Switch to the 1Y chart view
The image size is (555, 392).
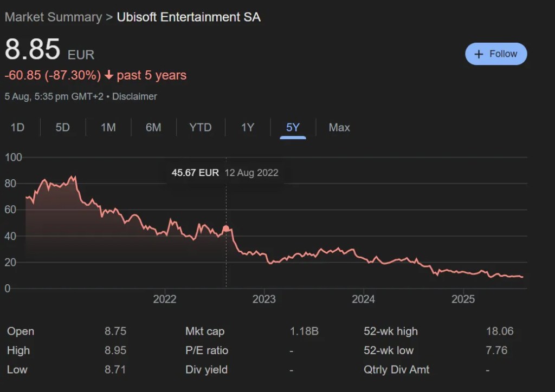248,128
